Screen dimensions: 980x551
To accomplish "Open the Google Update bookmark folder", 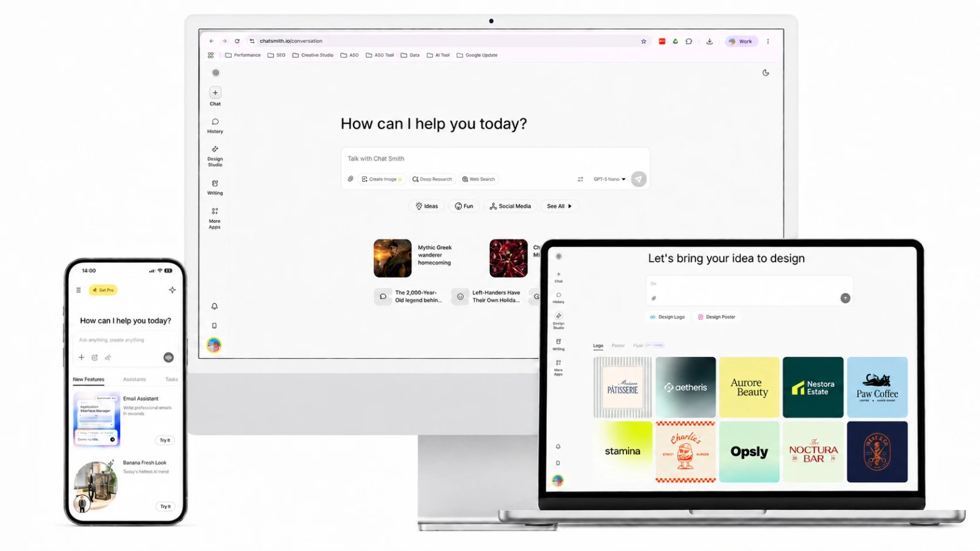I will coord(477,55).
